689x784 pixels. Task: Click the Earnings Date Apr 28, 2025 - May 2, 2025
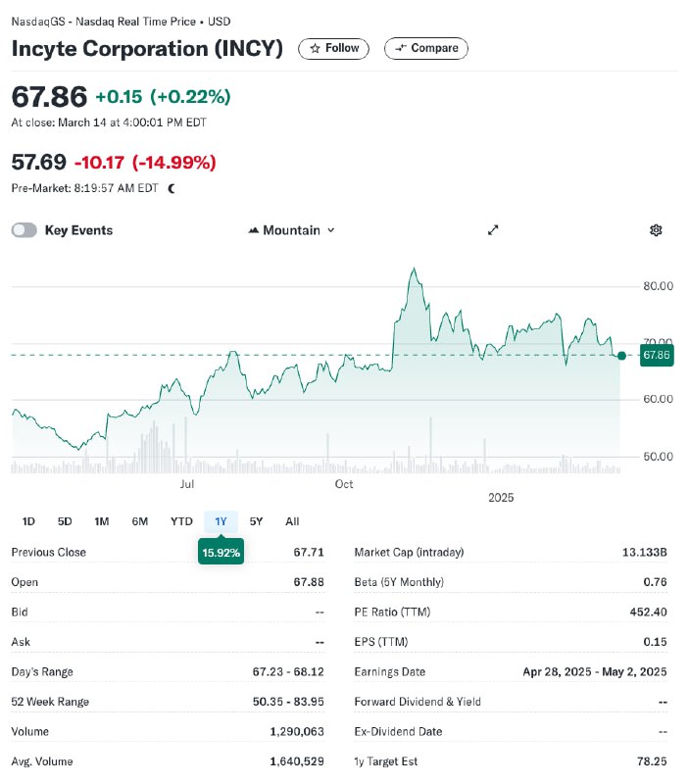(595, 671)
